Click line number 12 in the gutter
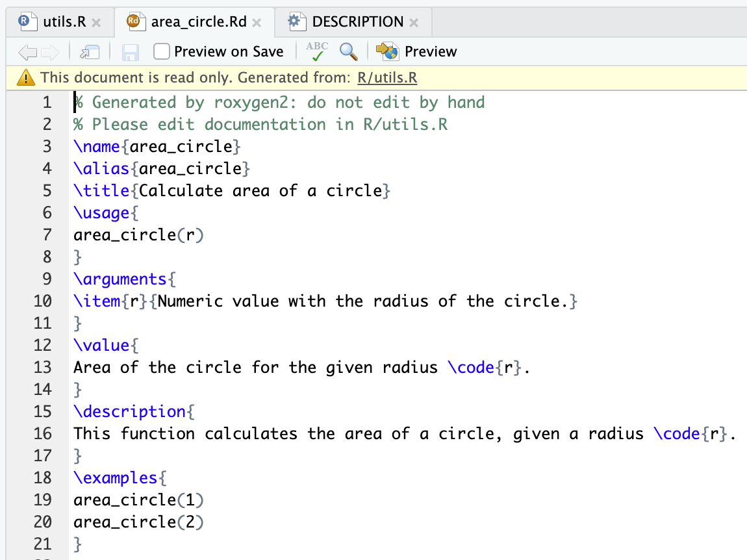 [42, 345]
